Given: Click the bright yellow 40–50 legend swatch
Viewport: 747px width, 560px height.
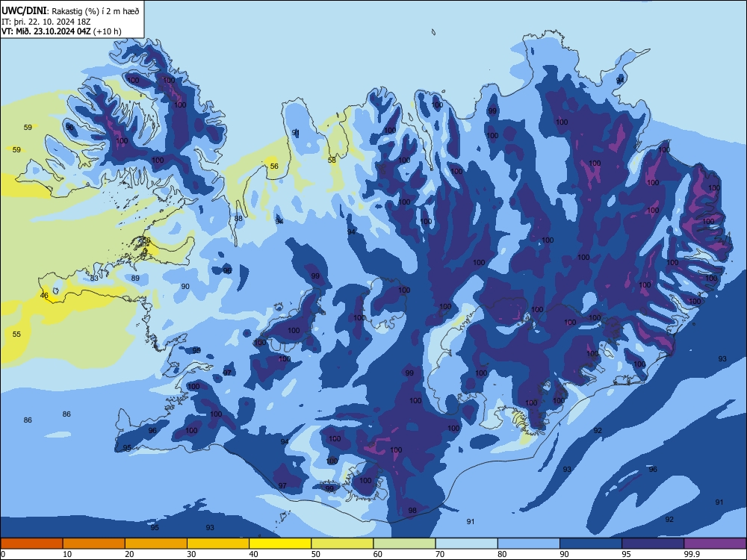Looking at the screenshot, I should click(280, 544).
